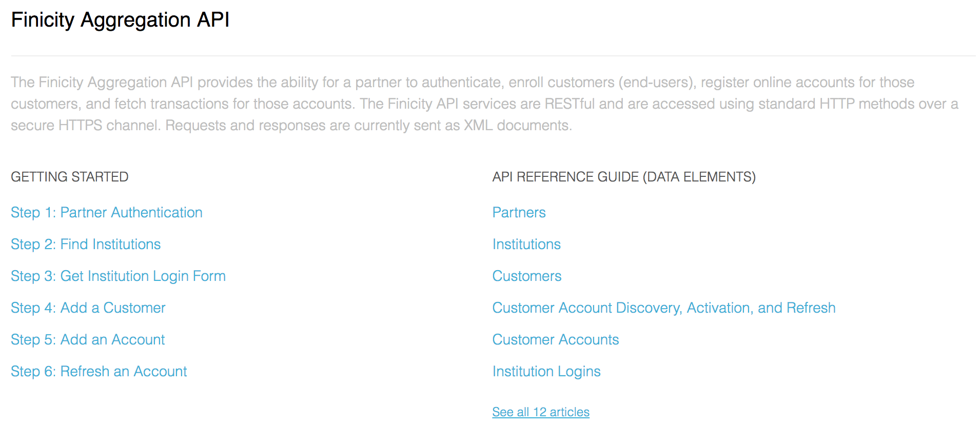Click the word Refresh in Discovery link
The image size is (980, 446).
click(x=811, y=308)
